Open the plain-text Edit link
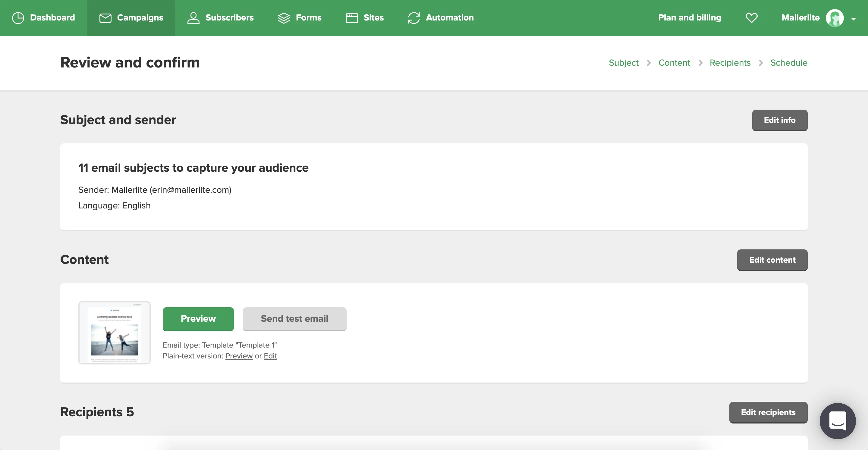The width and height of the screenshot is (868, 450). tap(270, 356)
